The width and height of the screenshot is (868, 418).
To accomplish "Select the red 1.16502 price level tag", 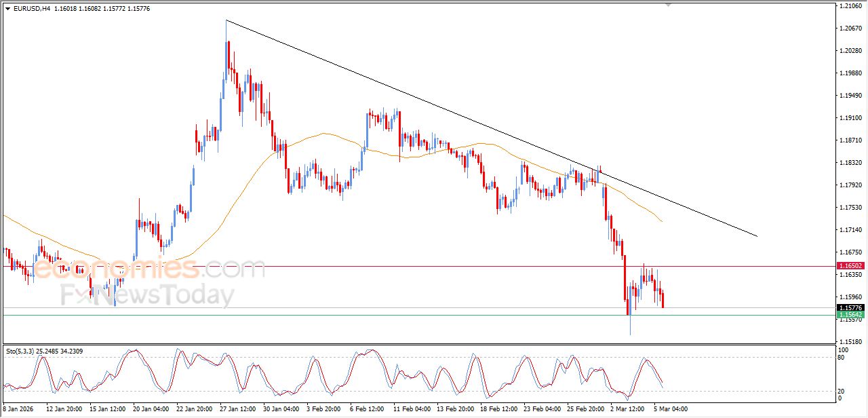I will click(850, 266).
